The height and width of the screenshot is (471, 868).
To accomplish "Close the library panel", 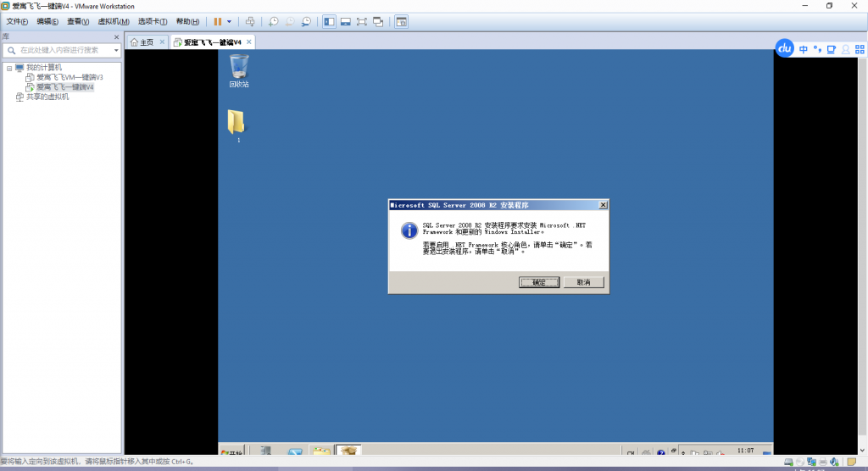I will [116, 37].
